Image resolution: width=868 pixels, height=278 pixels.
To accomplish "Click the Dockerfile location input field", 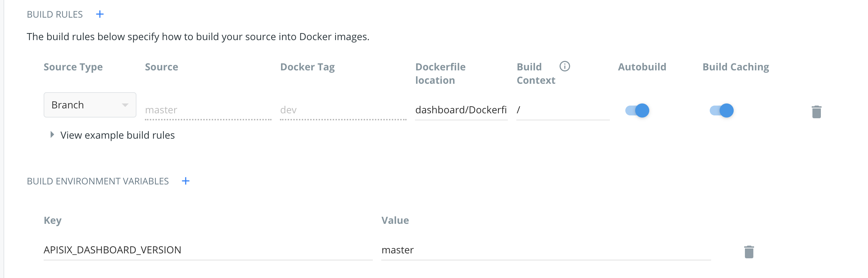I will (461, 110).
